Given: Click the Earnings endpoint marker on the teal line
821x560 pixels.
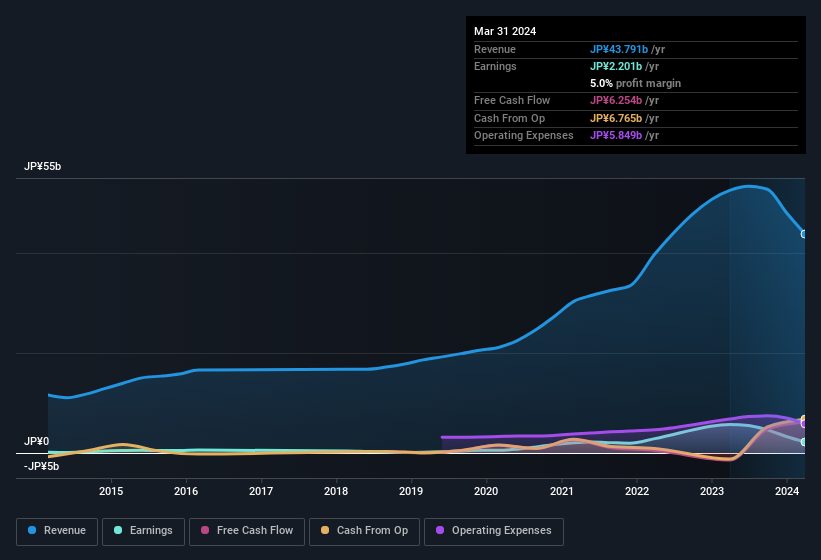Looking at the screenshot, I should (x=804, y=442).
